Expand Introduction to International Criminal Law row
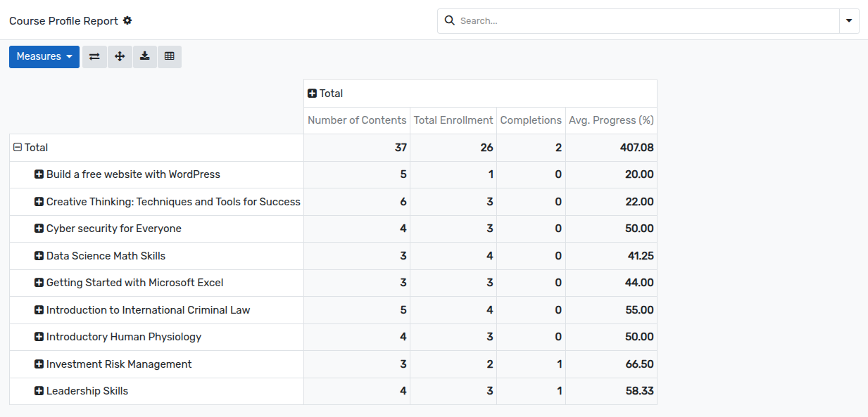The image size is (868, 417). pos(142,310)
